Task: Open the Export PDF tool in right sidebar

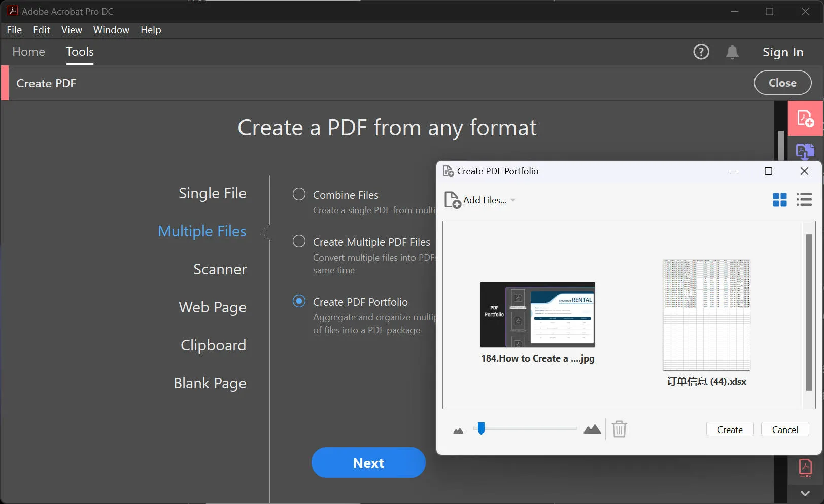Action: click(x=805, y=152)
